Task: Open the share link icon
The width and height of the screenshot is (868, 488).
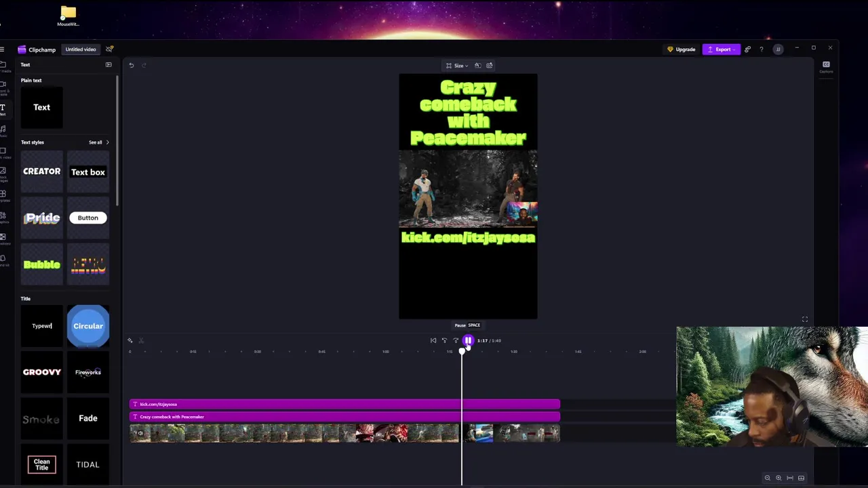Action: [747, 49]
